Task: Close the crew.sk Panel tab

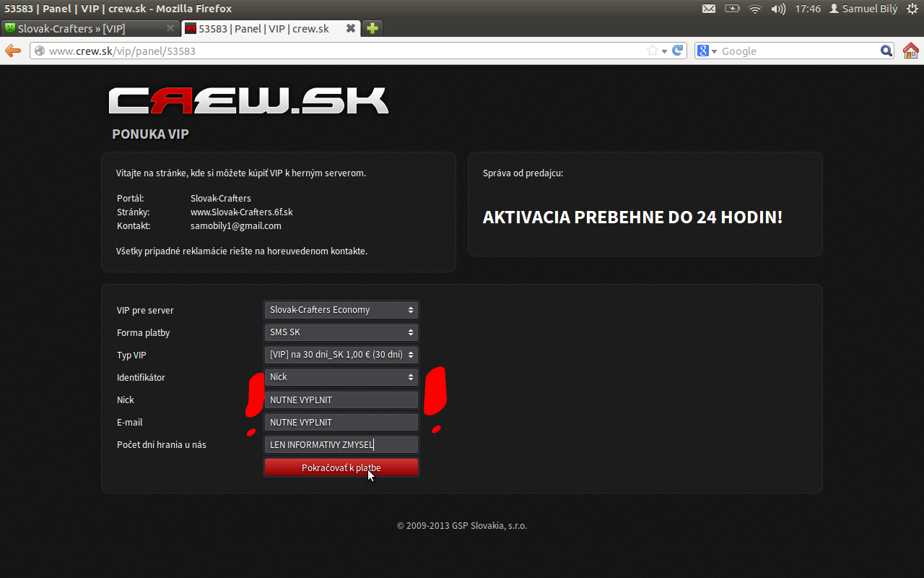Action: [x=351, y=28]
